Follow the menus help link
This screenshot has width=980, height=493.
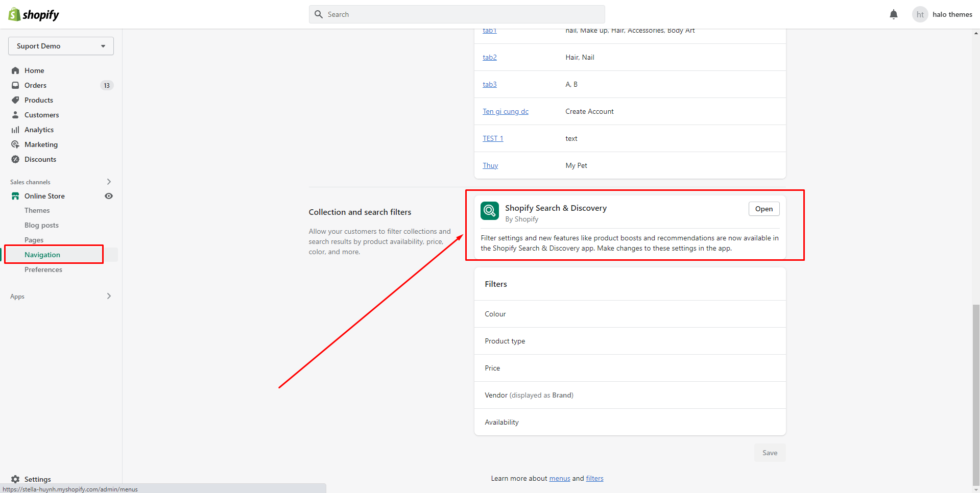pyautogui.click(x=559, y=478)
